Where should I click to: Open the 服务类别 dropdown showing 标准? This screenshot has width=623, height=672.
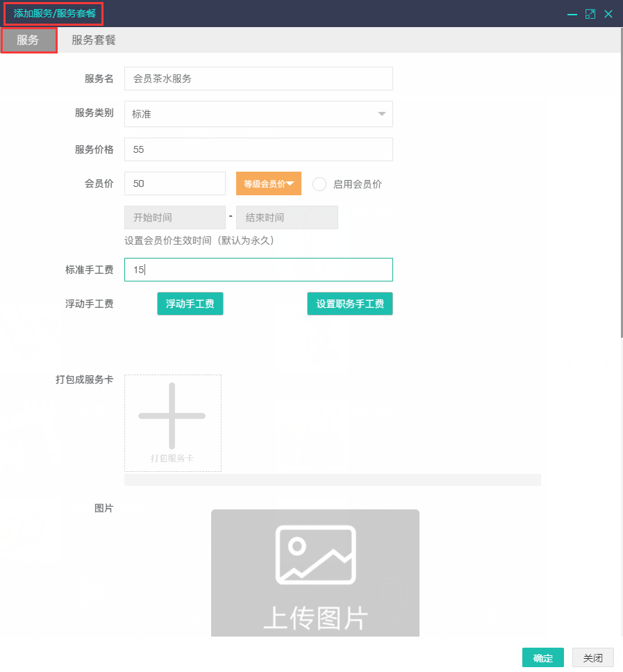258,114
